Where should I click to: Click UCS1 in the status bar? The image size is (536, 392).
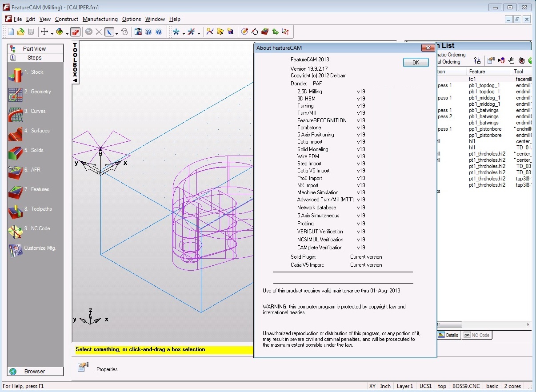click(x=425, y=386)
